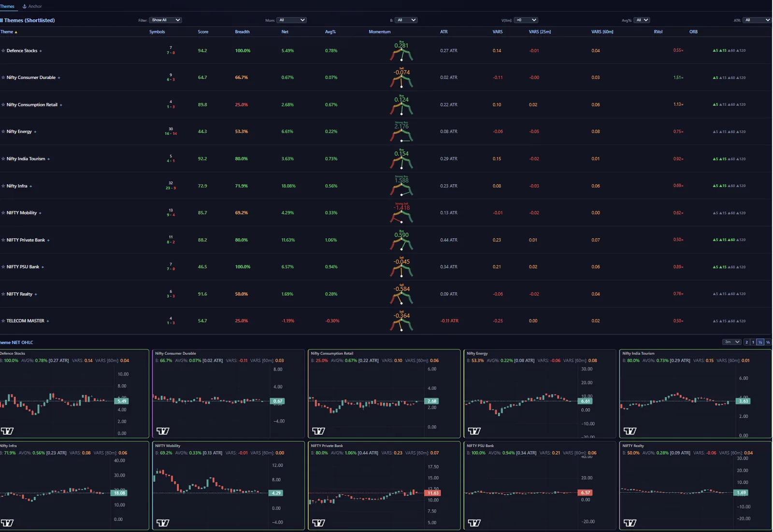
Task: Open TradingView logo in Nifty India Tourism chart
Action: click(x=630, y=431)
